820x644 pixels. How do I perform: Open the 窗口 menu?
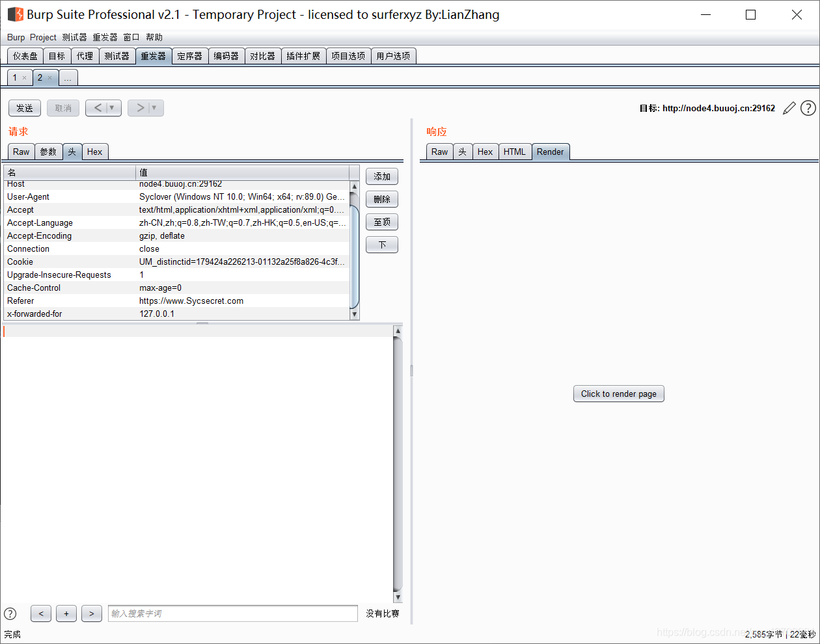coord(131,37)
